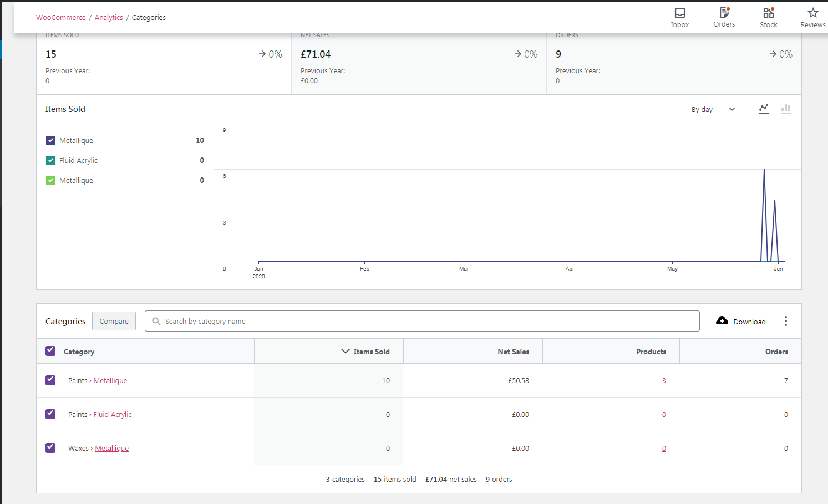Sort by Items Sold column arrow
Screen dimensions: 828x504
[x=346, y=351]
